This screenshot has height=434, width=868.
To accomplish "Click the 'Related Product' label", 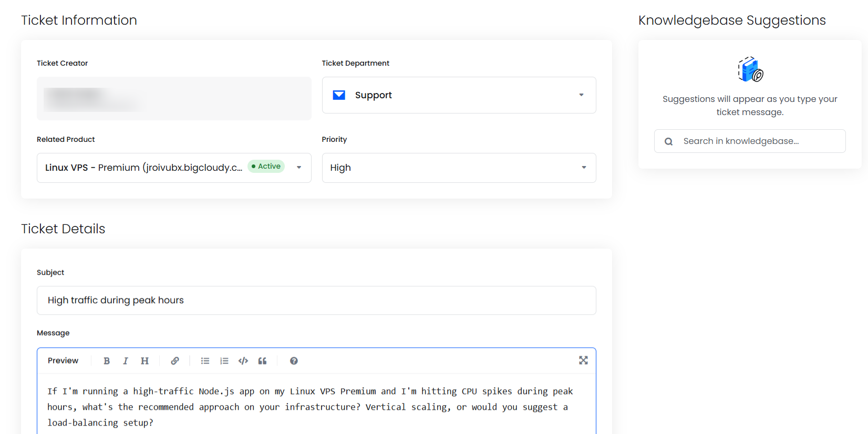I will (x=66, y=139).
